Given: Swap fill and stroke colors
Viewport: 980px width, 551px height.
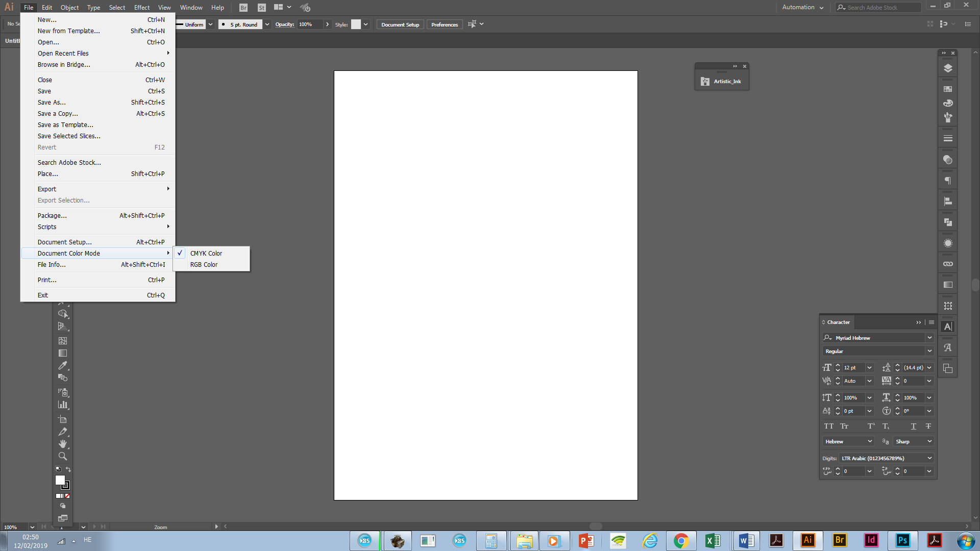Looking at the screenshot, I should pos(68,469).
